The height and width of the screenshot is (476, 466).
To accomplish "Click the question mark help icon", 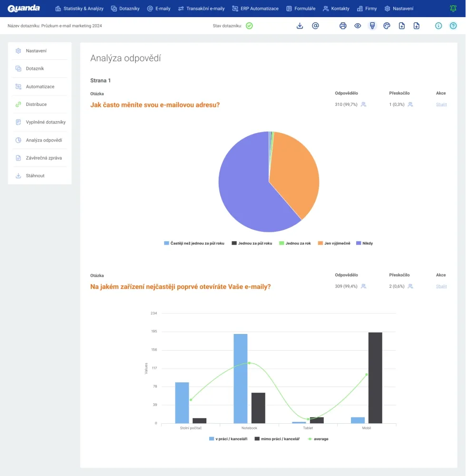I will click(x=453, y=26).
